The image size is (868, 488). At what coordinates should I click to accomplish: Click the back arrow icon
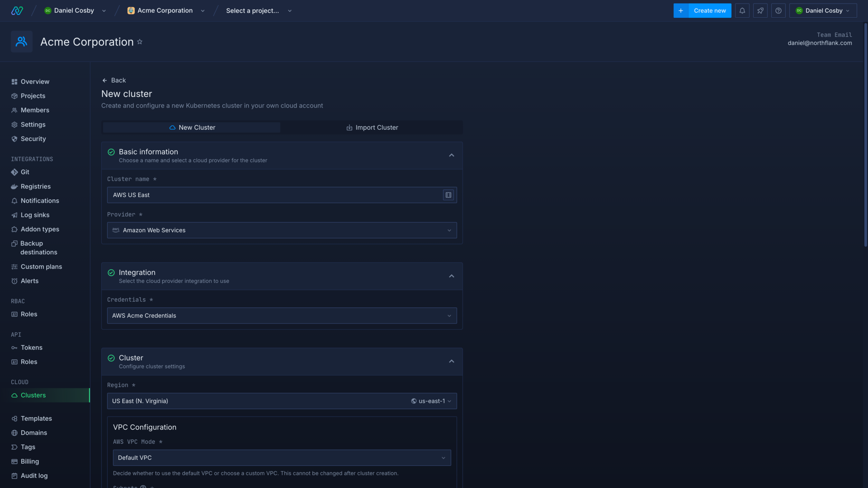[104, 80]
